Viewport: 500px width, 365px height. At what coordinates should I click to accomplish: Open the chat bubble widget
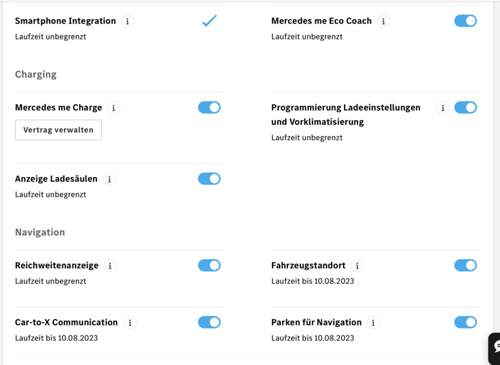[495, 348]
